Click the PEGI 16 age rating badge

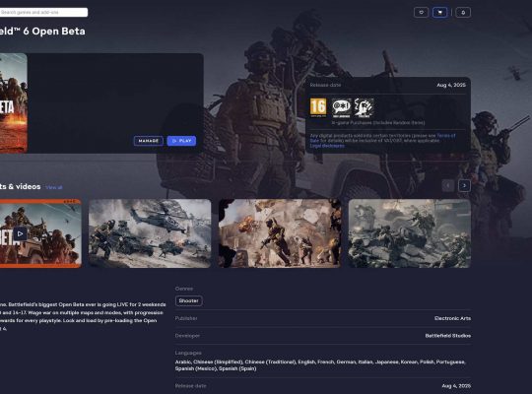[x=318, y=107]
